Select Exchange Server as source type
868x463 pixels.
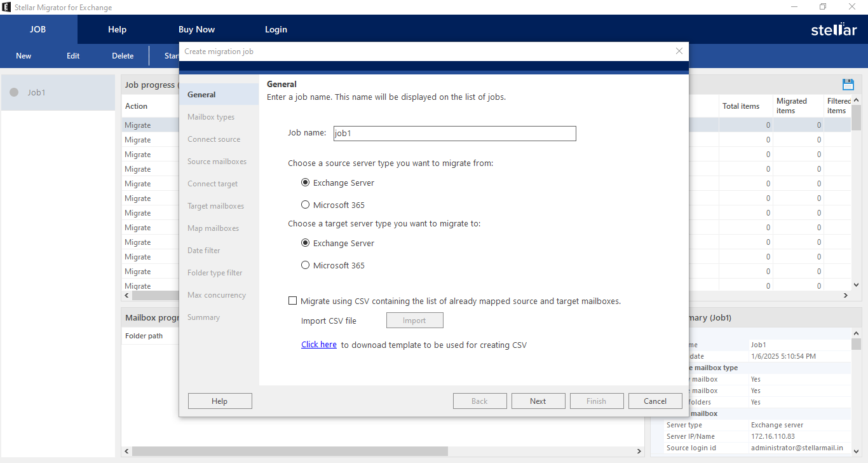pos(306,183)
